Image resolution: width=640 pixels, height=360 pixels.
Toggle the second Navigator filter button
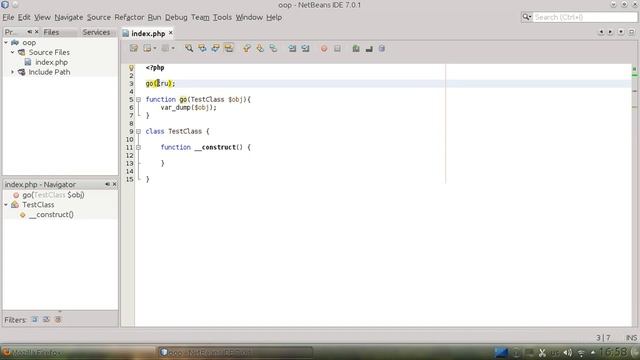click(x=46, y=319)
